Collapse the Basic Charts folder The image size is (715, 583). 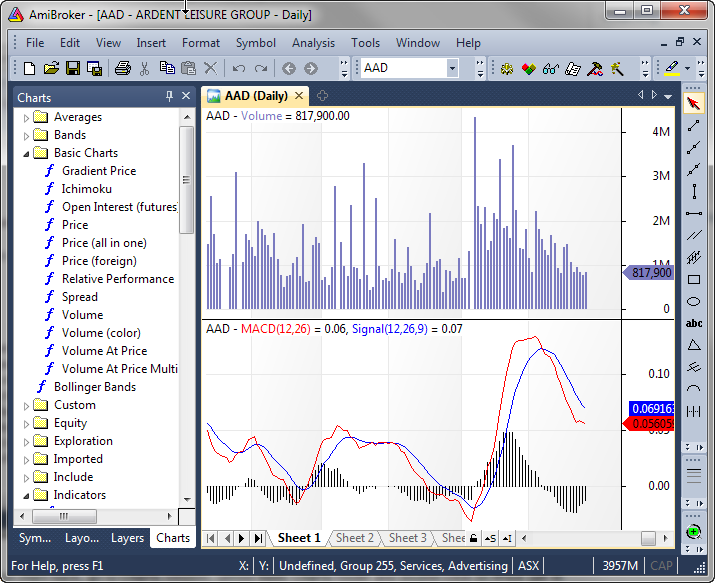tap(26, 154)
